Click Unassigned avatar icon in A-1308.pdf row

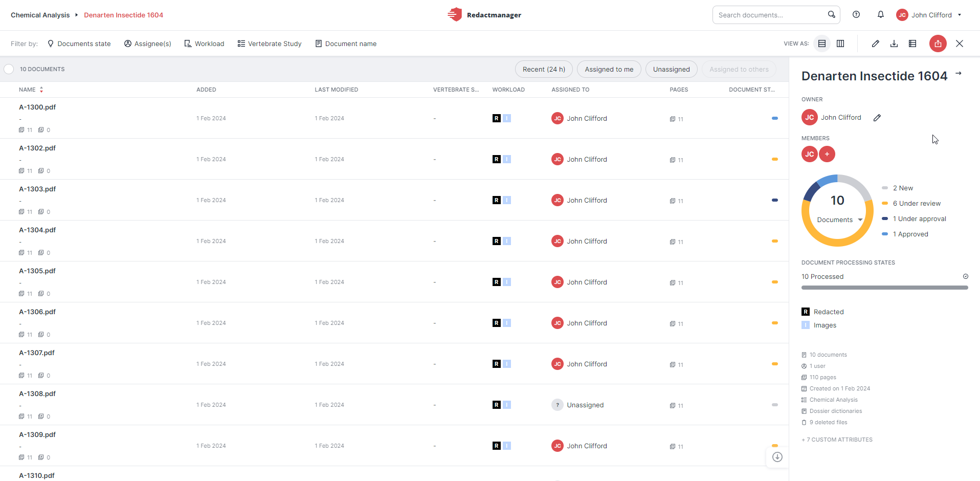[x=558, y=405]
